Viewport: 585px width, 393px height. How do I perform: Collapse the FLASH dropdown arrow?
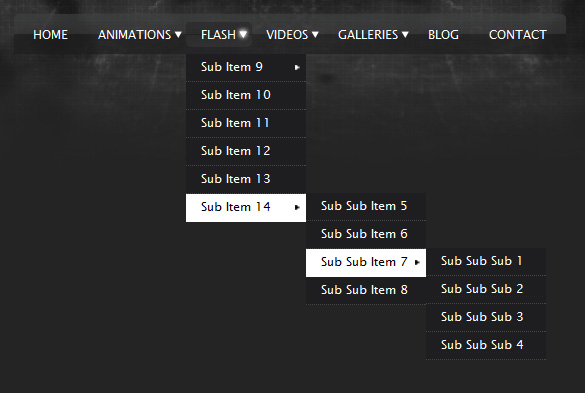(x=243, y=35)
